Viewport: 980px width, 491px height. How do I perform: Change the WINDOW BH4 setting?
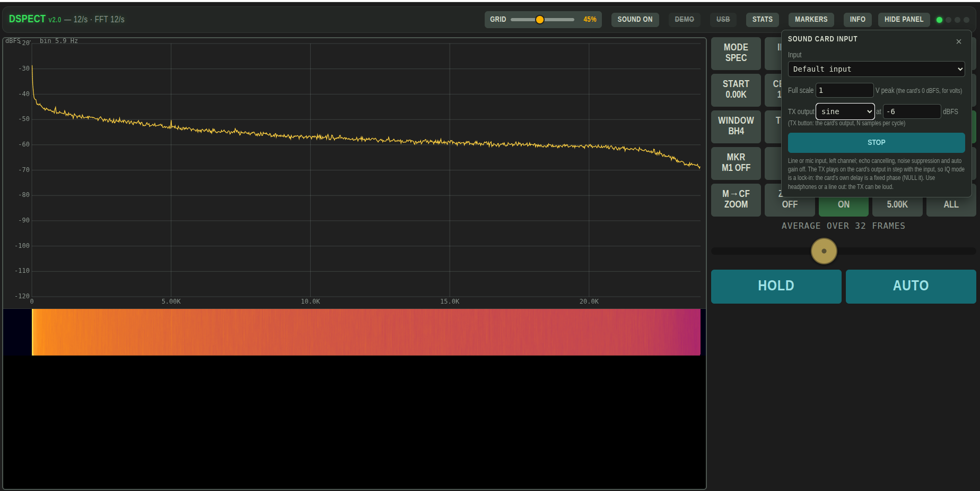736,126
